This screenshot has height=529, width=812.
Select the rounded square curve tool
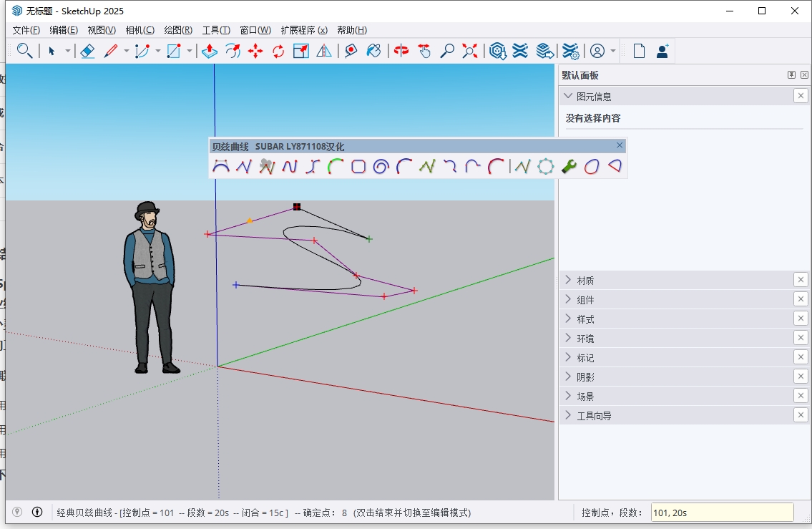358,166
